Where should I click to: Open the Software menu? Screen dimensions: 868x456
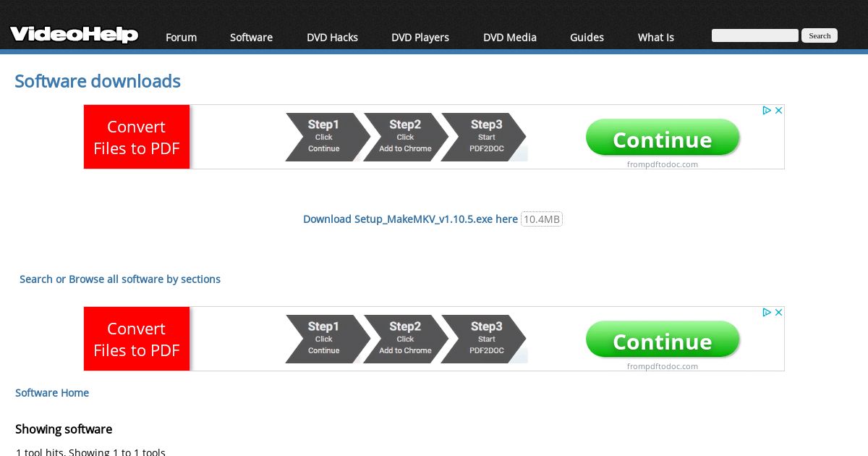(251, 38)
